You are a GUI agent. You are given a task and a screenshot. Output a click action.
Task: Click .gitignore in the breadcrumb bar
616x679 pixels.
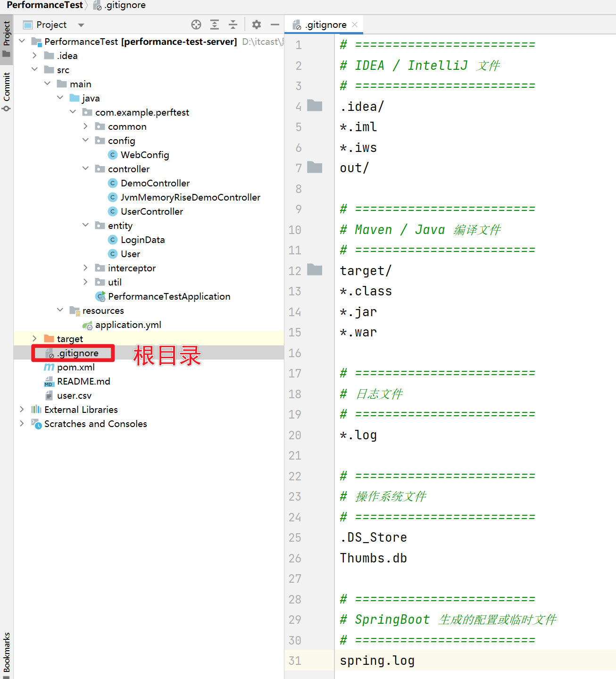point(120,5)
